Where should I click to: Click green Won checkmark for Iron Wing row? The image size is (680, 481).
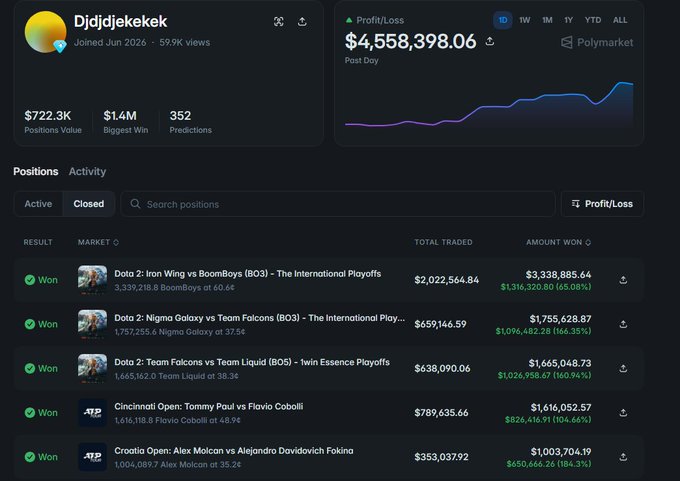[x=30, y=280]
